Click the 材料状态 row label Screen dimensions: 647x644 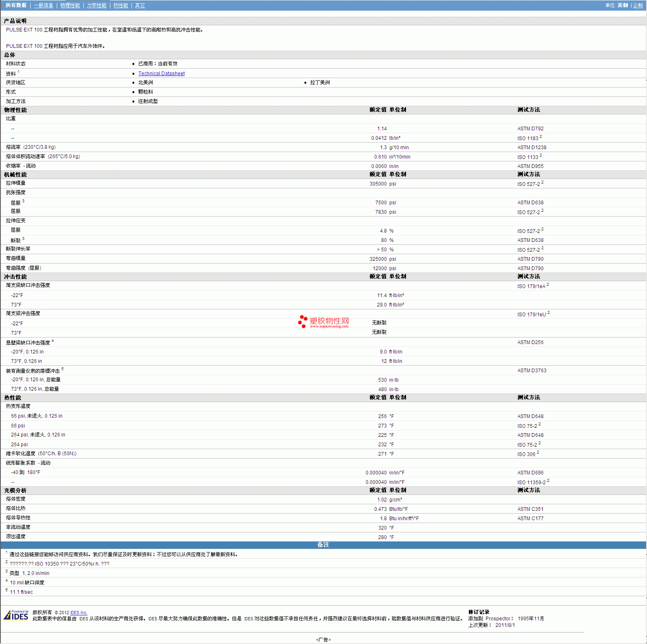coord(16,64)
